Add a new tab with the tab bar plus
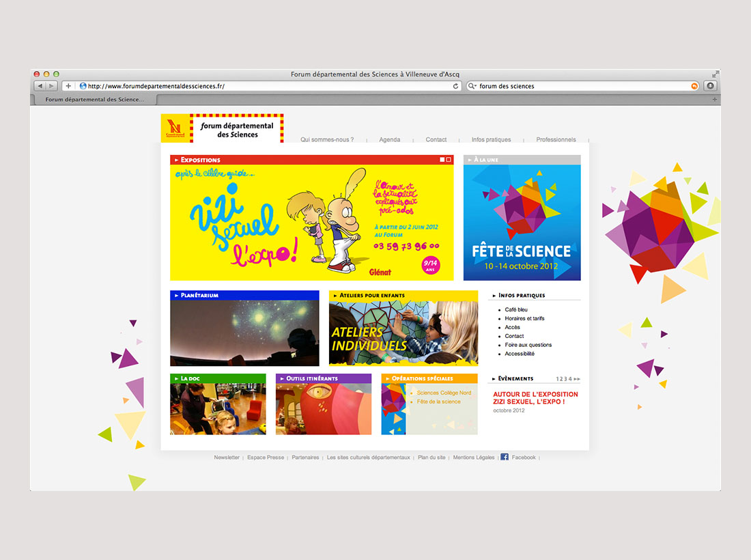 (715, 100)
